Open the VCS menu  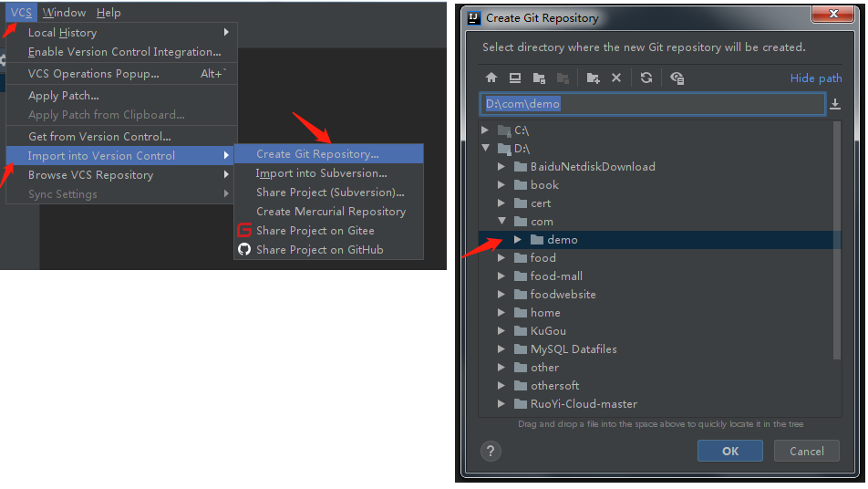pyautogui.click(x=21, y=12)
